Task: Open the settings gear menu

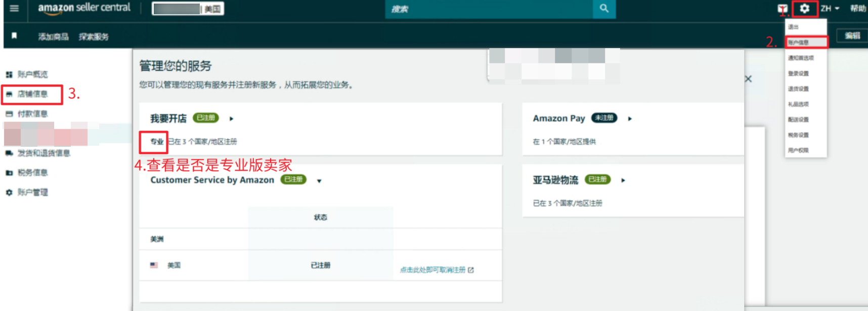Action: click(x=805, y=9)
